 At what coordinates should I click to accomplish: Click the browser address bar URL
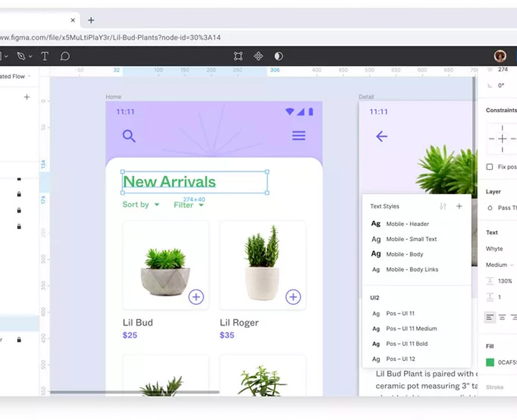(x=110, y=38)
